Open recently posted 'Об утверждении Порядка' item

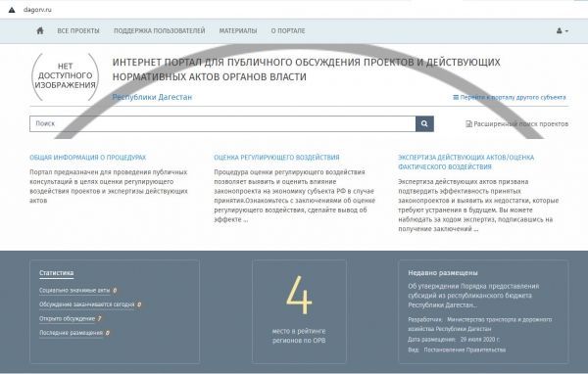coord(473,296)
